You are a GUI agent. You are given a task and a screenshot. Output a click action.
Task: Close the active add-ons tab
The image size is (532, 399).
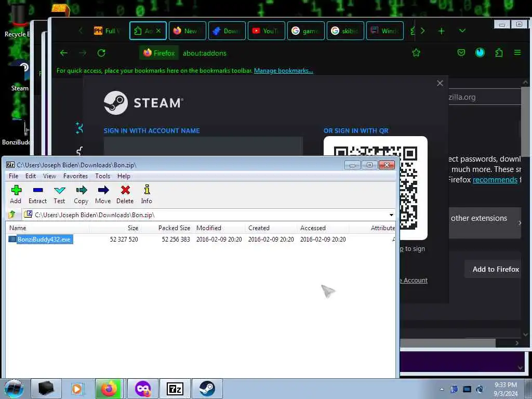point(158,31)
